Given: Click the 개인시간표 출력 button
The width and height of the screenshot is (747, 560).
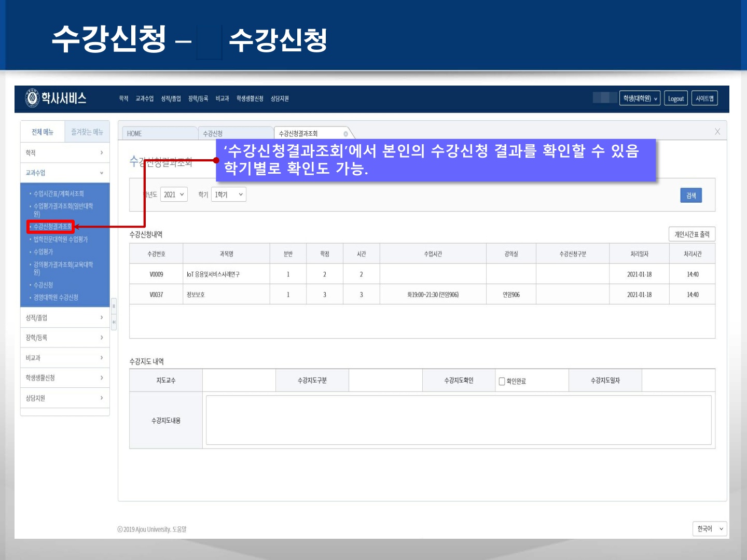Looking at the screenshot, I should point(691,234).
